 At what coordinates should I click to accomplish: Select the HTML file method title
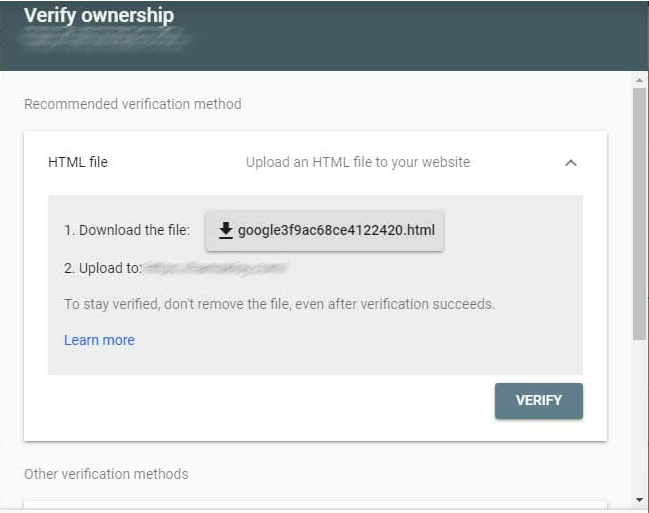point(78,162)
